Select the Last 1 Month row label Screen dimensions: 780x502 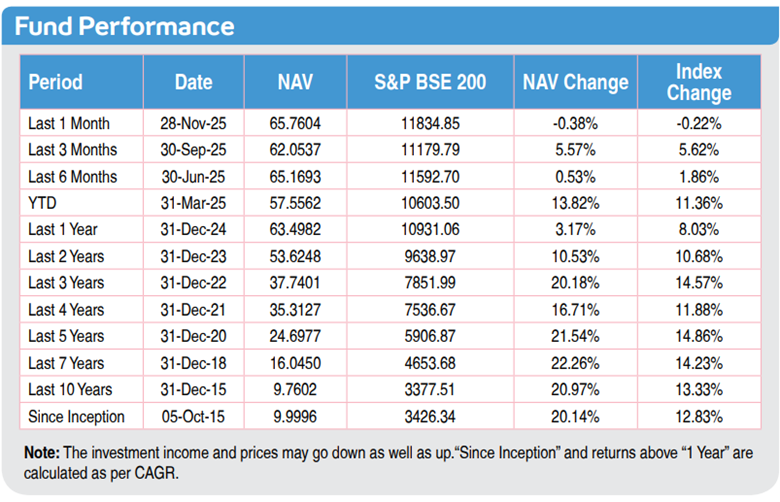coord(69,124)
